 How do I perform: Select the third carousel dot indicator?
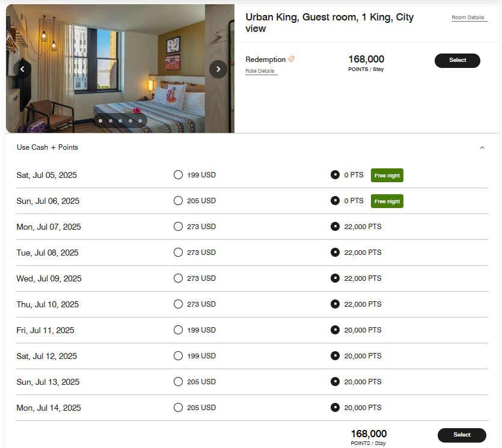(120, 120)
